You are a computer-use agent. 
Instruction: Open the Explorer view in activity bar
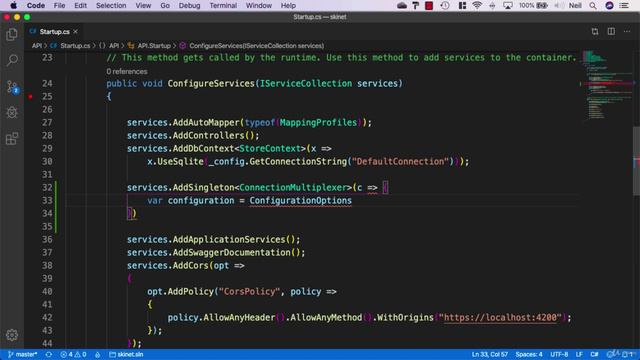click(x=12, y=34)
